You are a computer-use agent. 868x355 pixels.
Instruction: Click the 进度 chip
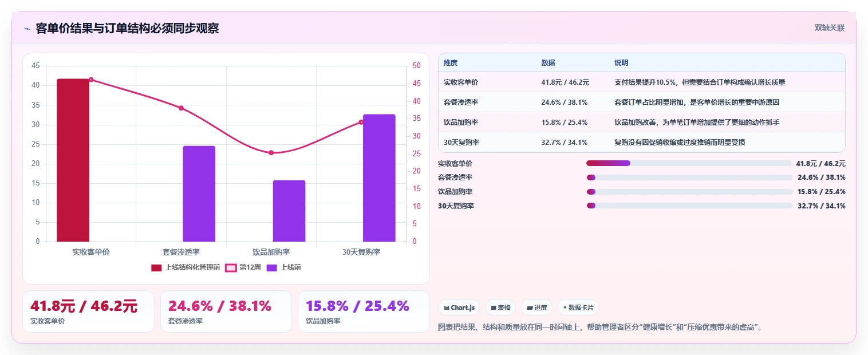[536, 307]
